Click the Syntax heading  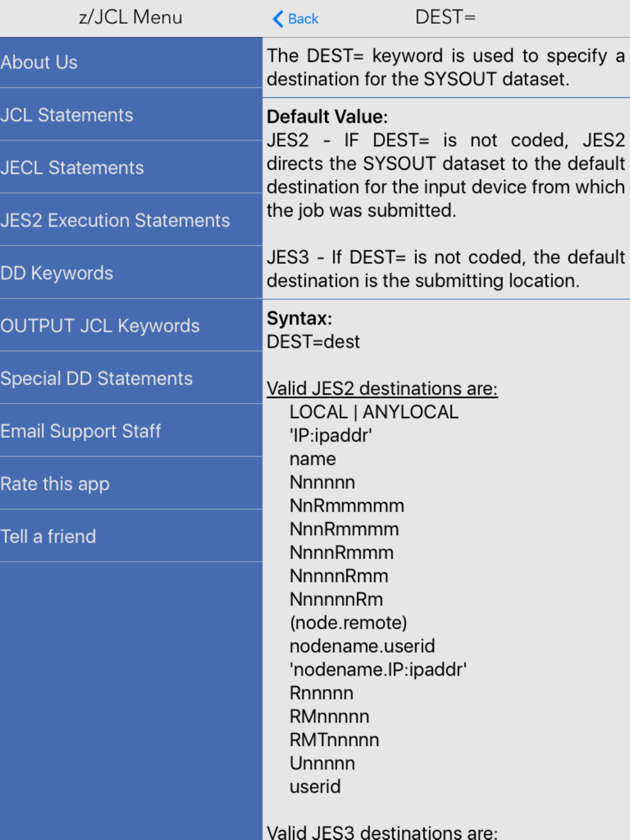[x=299, y=319]
